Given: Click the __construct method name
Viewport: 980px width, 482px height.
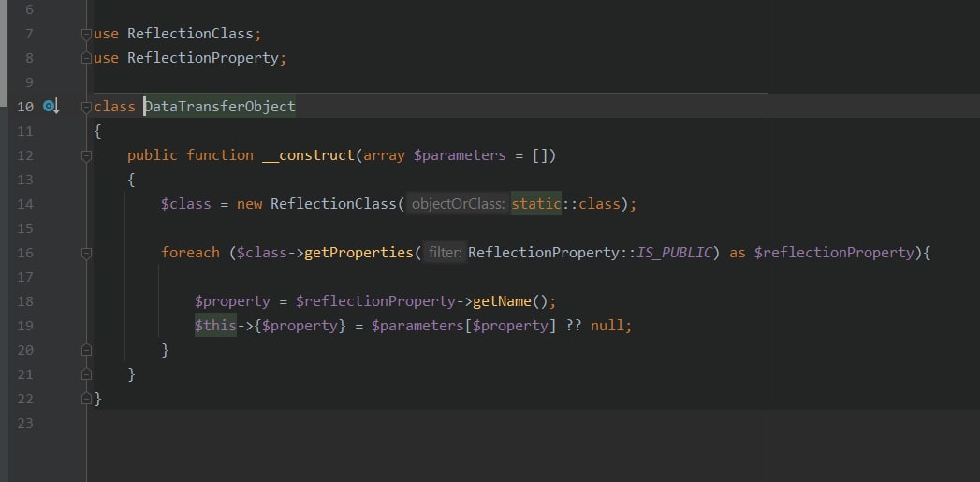Looking at the screenshot, I should tap(308, 155).
